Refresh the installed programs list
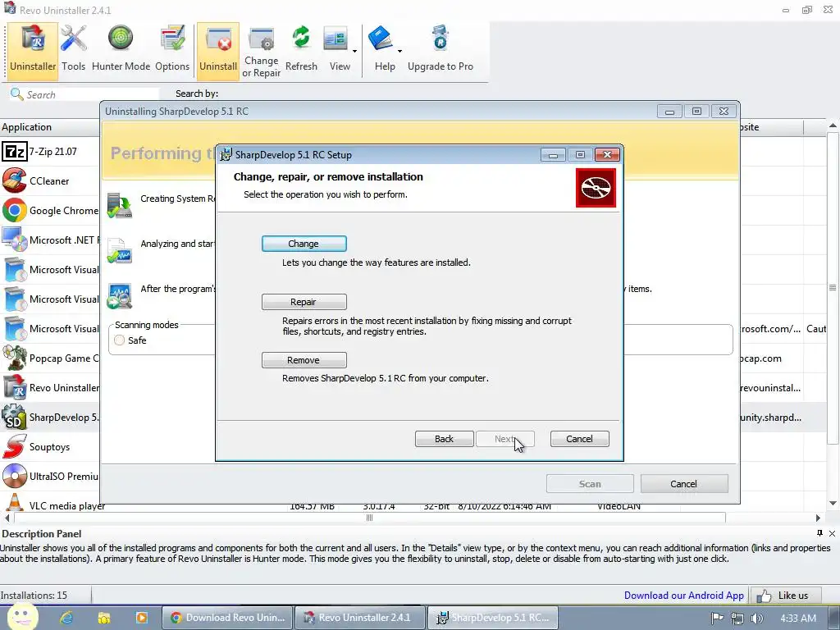Image resolution: width=840 pixels, height=630 pixels. click(301, 48)
